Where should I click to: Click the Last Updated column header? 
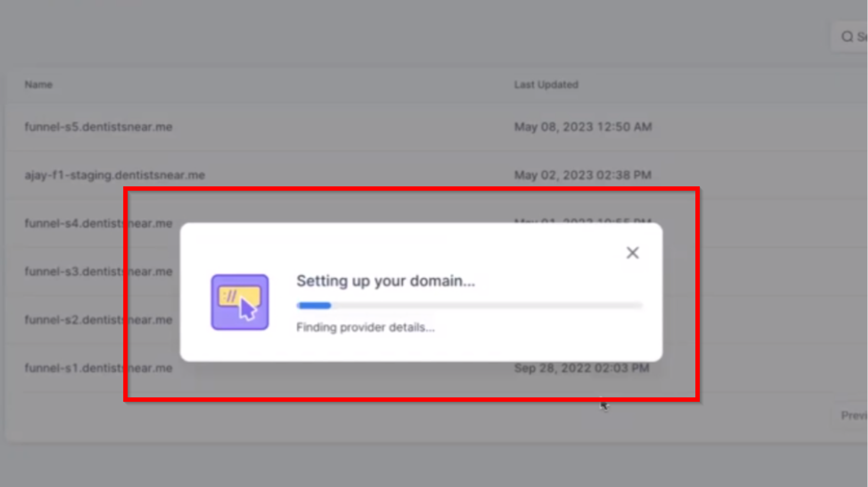click(x=546, y=85)
